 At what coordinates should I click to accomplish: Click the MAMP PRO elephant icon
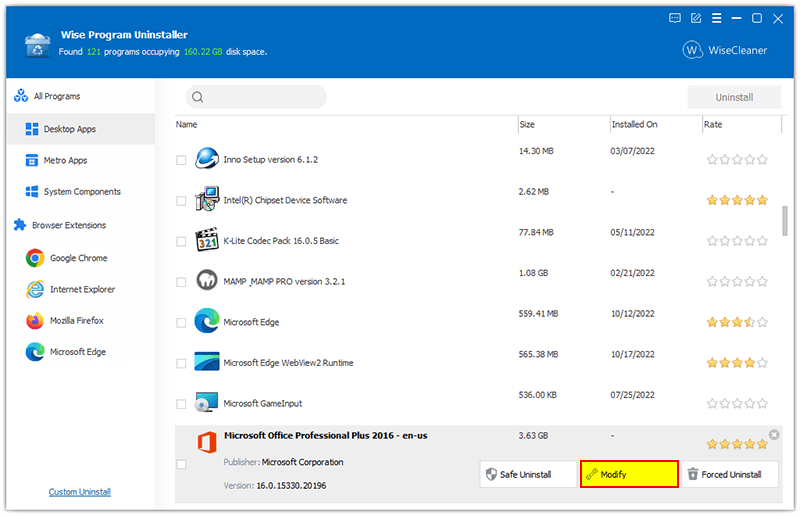coord(207,280)
